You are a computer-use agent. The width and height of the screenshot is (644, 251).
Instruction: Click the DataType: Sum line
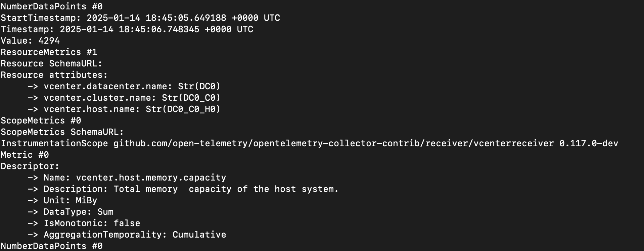click(71, 212)
